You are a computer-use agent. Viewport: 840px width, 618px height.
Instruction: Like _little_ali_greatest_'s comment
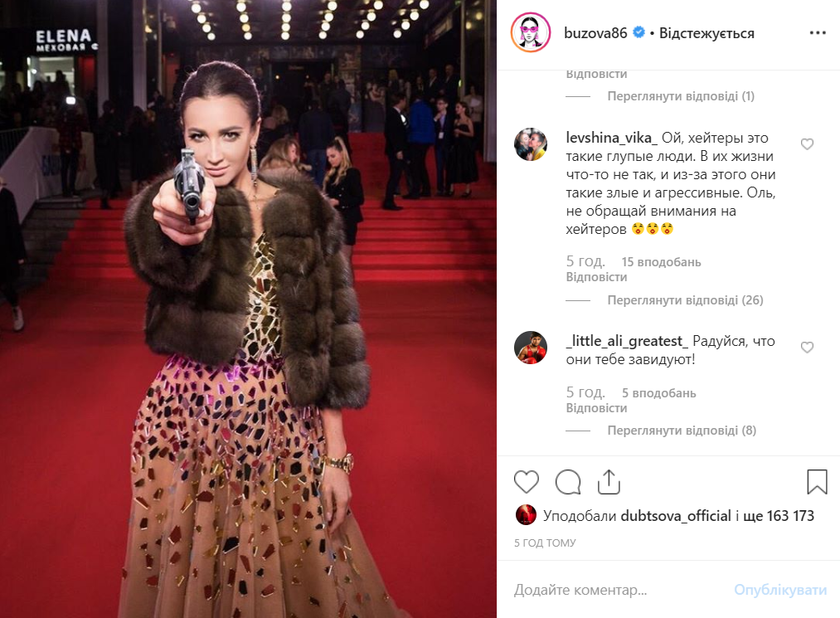(x=807, y=348)
